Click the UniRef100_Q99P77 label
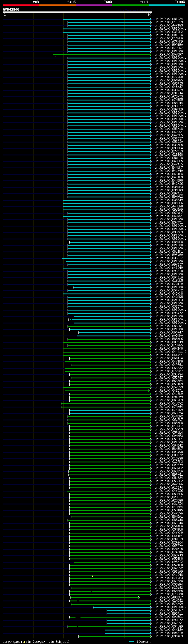 tap(169, 106)
